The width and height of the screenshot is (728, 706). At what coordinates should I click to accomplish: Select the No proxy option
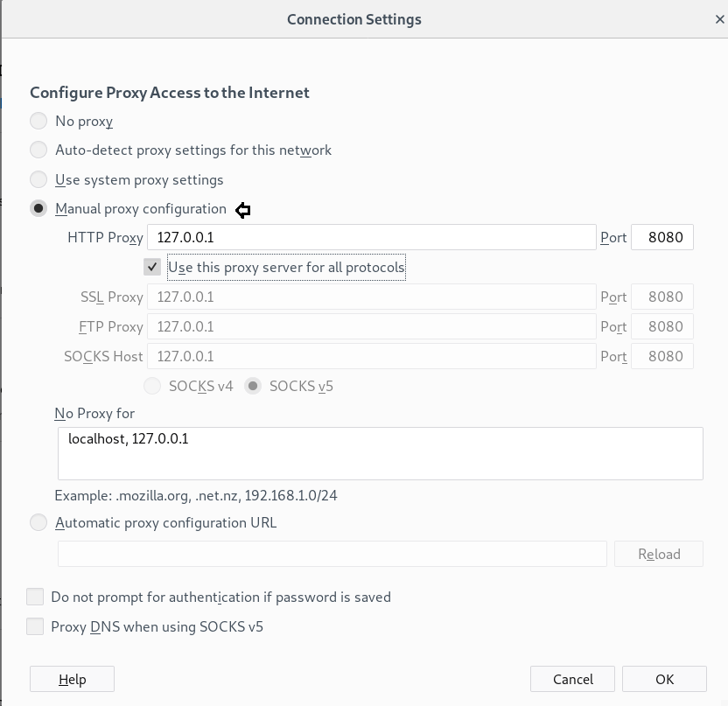pos(38,121)
